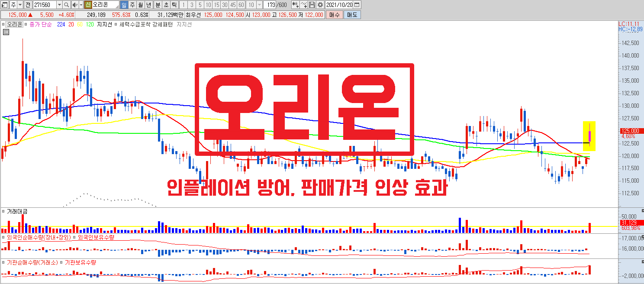644x284 pixels.
Task: Click the 매도 sell button
Action: point(352,15)
